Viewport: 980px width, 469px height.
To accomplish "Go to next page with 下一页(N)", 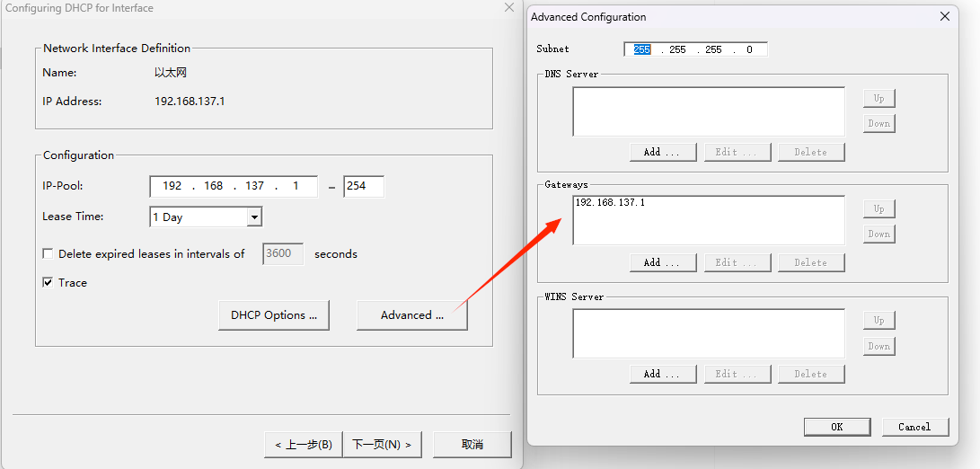I will 382,445.
